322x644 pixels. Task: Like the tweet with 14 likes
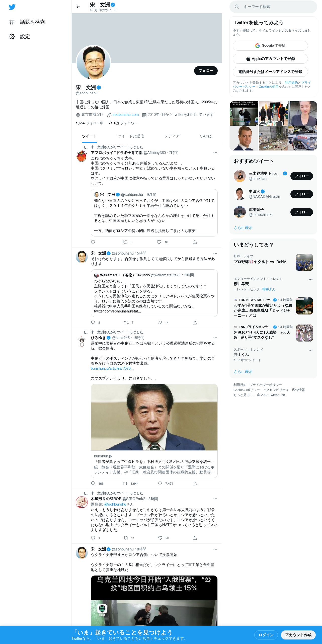click(x=159, y=323)
